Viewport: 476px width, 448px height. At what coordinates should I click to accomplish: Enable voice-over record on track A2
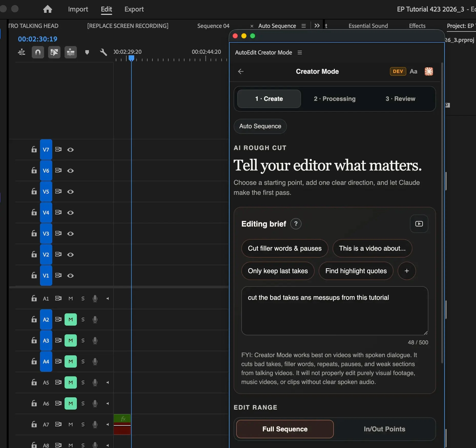click(95, 319)
